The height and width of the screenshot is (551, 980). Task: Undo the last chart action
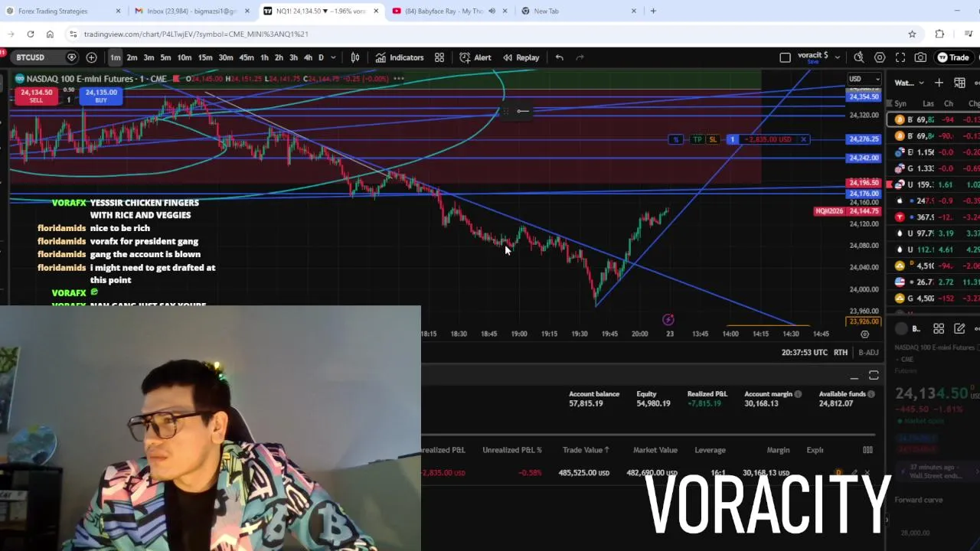click(560, 57)
